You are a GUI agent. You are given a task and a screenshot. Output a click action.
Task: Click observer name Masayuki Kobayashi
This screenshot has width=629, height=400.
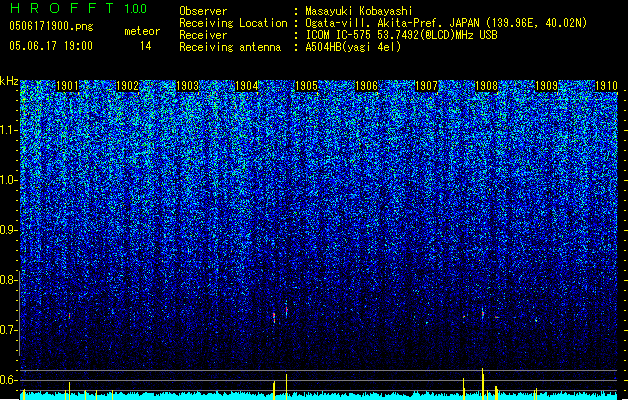click(359, 11)
